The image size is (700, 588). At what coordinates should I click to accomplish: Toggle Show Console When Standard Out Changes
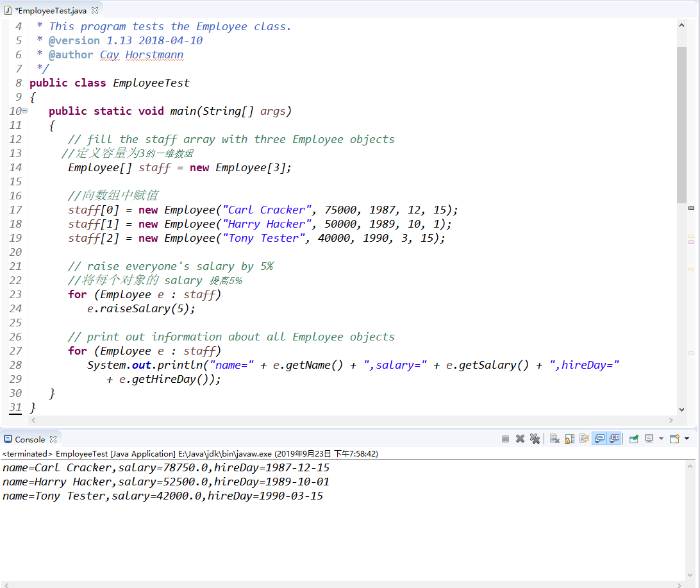pos(599,439)
